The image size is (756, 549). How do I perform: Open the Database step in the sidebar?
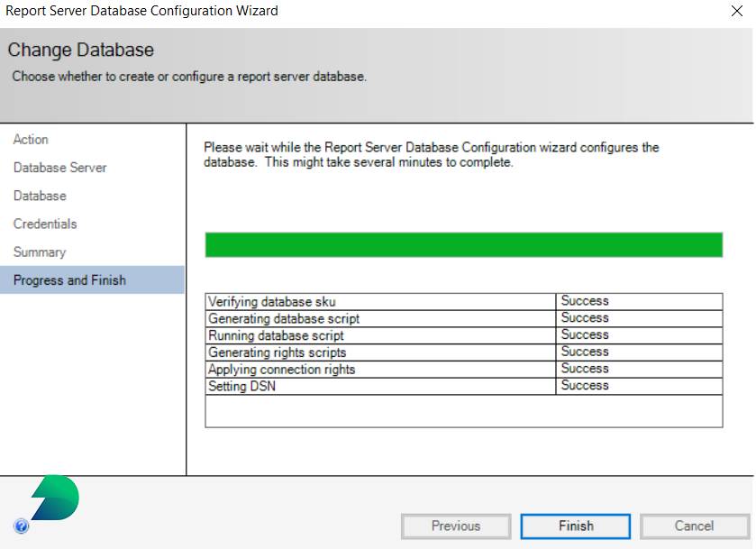(x=40, y=196)
